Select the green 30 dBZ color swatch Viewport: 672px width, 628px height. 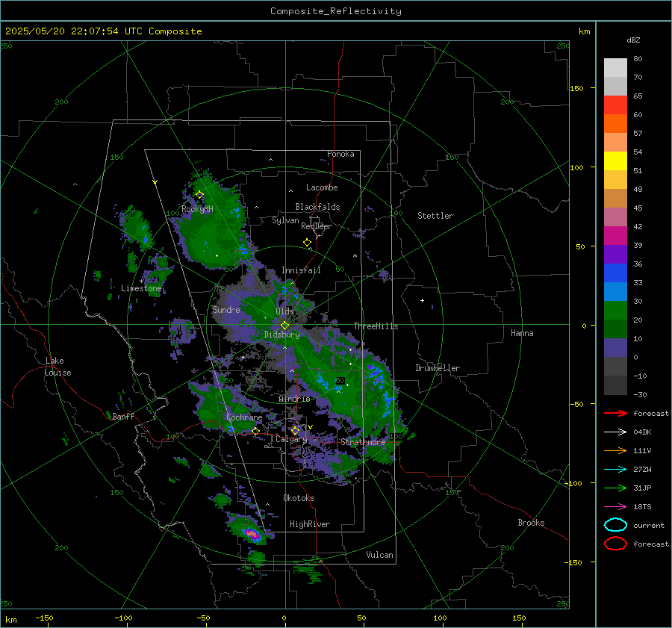pos(615,310)
